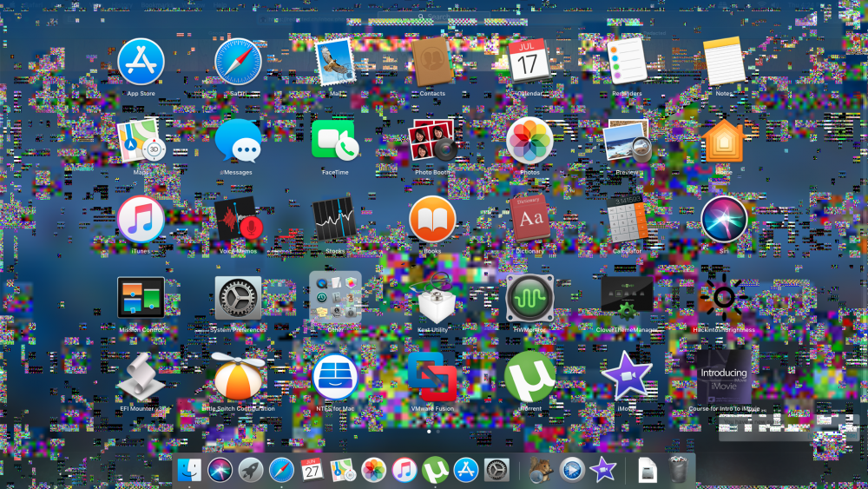The height and width of the screenshot is (489, 868).
Task: Launch the Books app
Action: point(431,219)
